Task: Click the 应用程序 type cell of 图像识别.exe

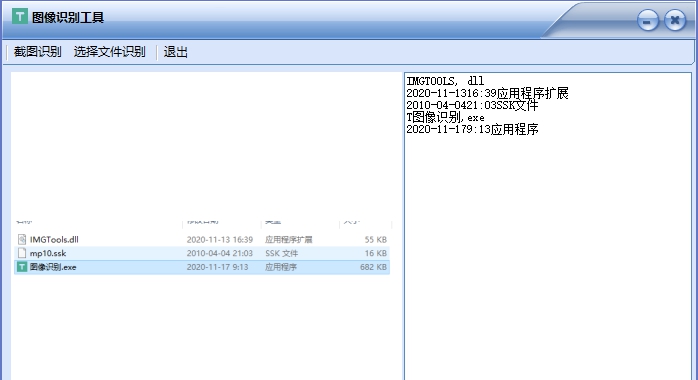Action: click(x=281, y=267)
